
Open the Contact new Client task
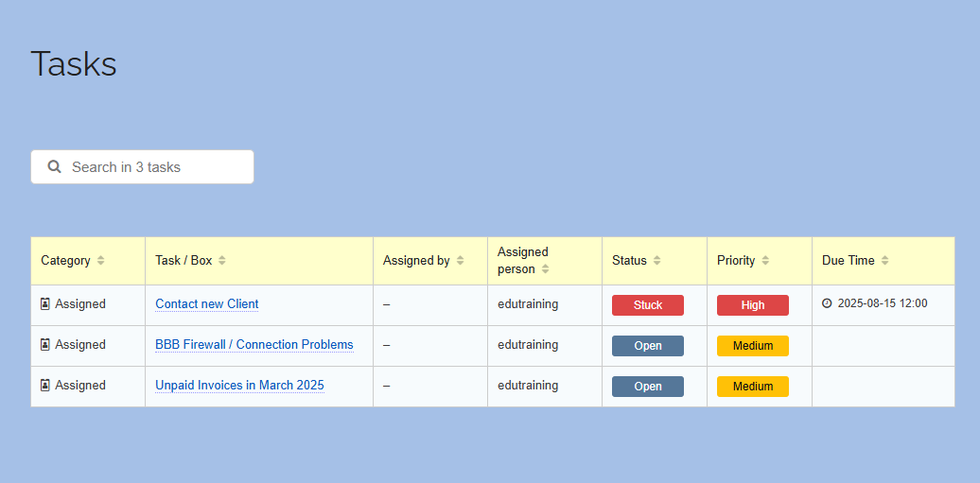point(206,304)
